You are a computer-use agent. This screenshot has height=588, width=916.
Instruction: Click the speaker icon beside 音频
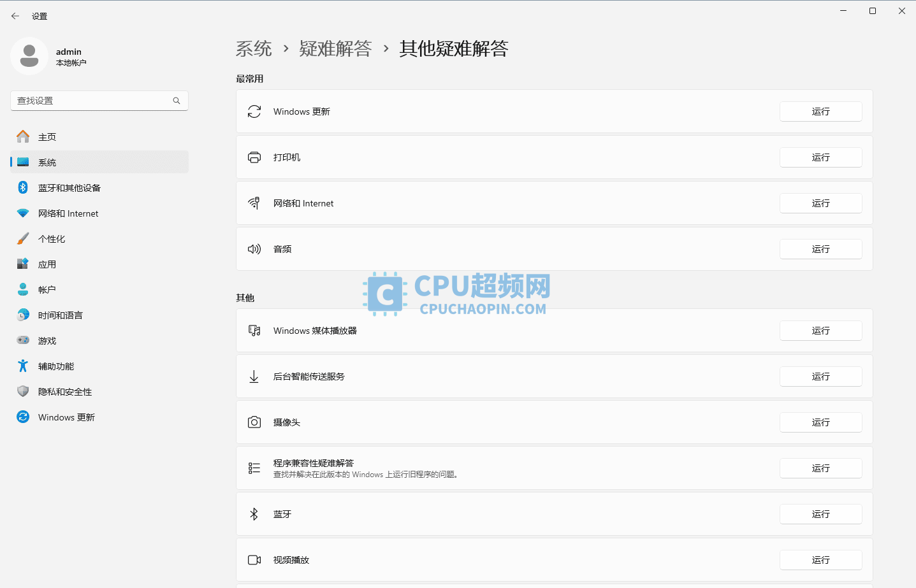[x=254, y=248]
